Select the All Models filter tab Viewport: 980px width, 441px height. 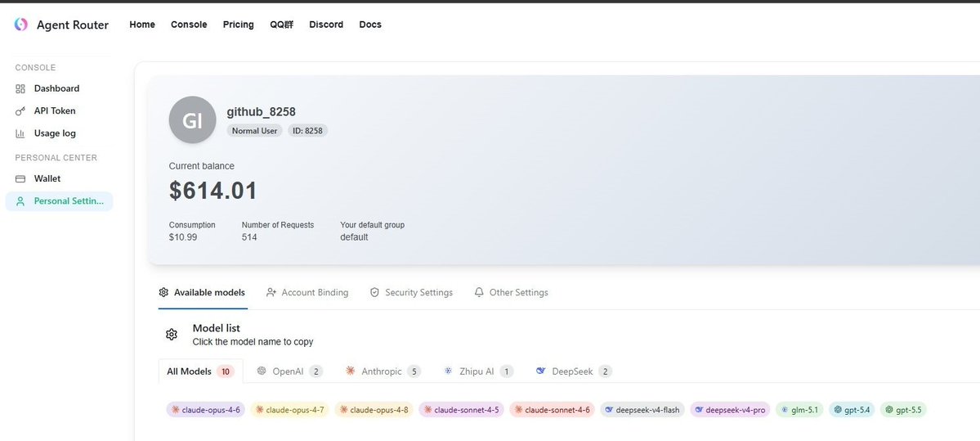point(200,371)
